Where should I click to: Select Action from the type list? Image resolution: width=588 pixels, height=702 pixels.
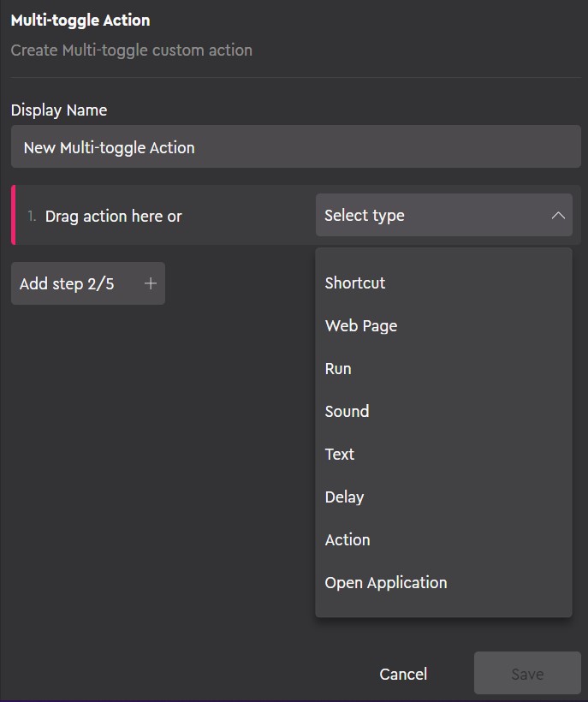(x=347, y=539)
